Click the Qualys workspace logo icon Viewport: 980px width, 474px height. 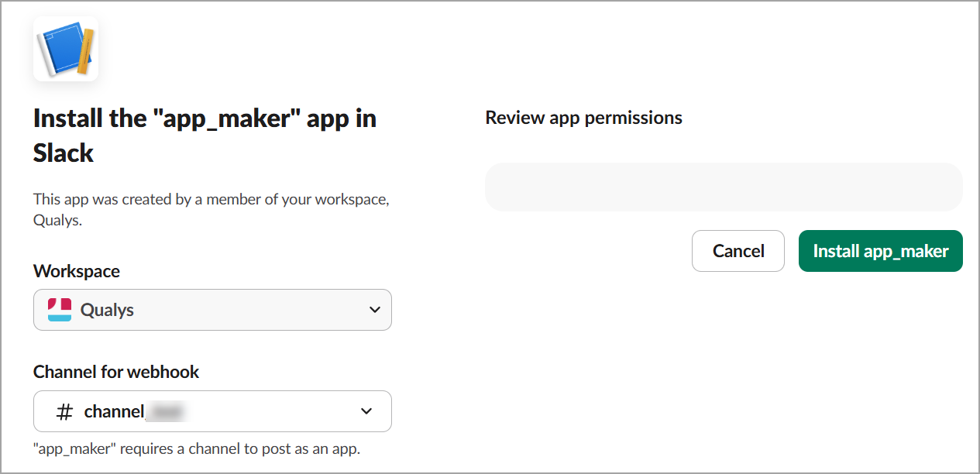[x=60, y=310]
